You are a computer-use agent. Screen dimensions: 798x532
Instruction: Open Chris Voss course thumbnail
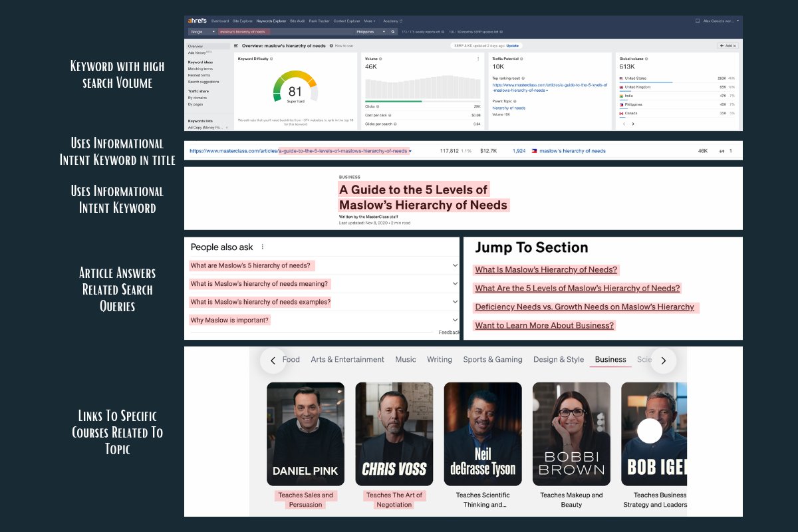394,434
